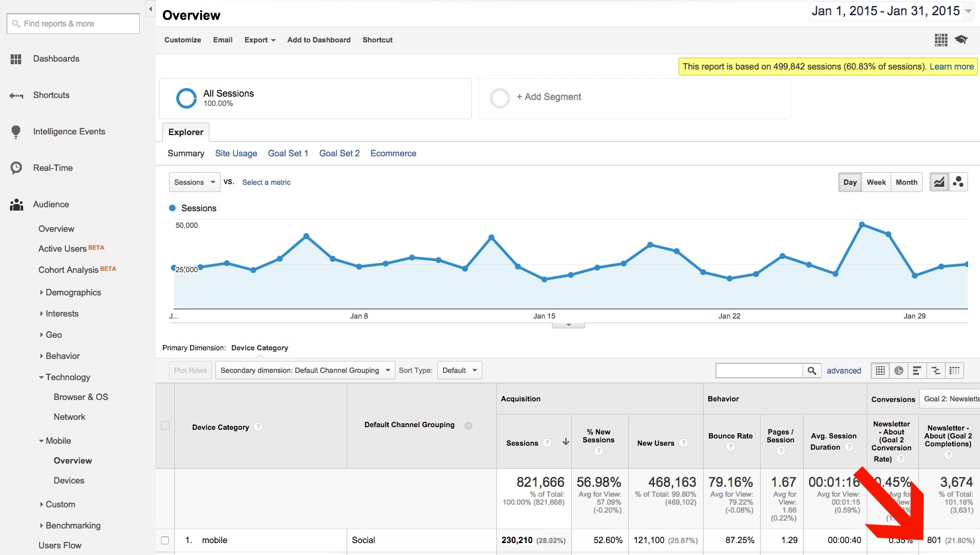The width and height of the screenshot is (980, 555).
Task: Open the Sort Type Default dropdown
Action: point(459,370)
